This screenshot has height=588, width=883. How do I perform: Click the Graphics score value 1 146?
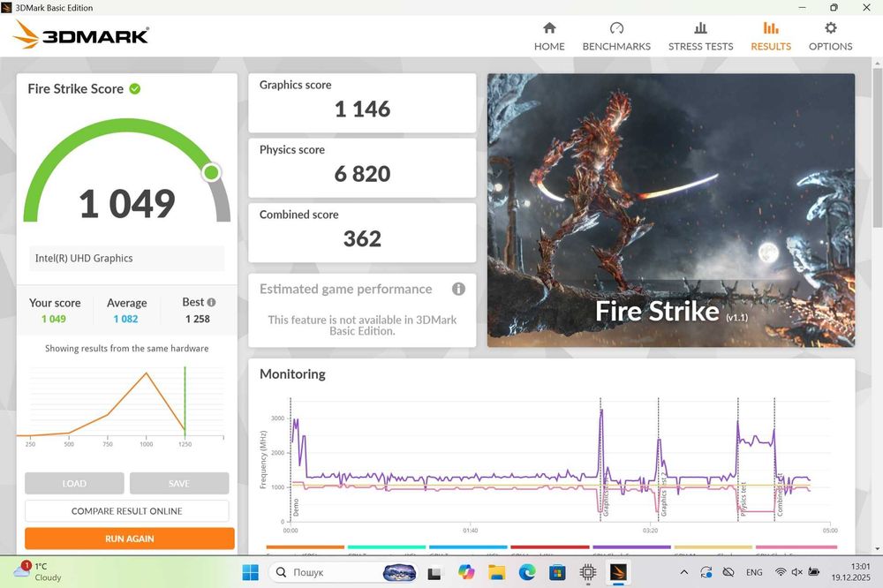(362, 109)
